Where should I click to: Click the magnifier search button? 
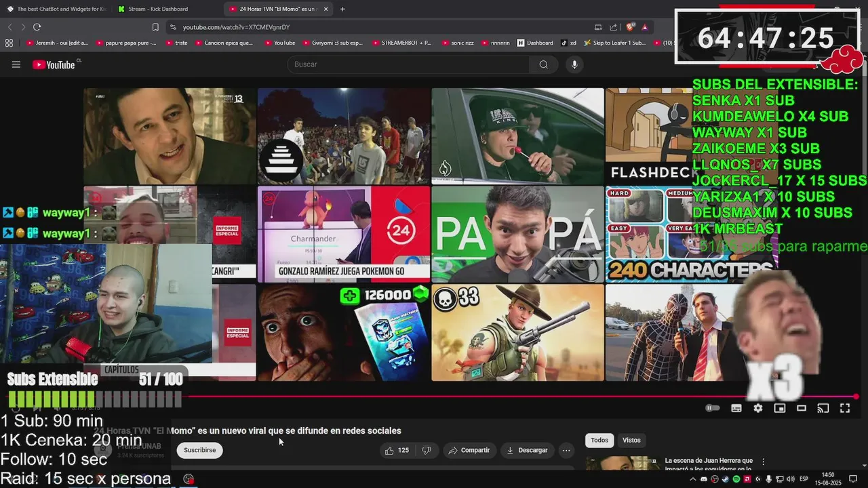click(x=544, y=64)
